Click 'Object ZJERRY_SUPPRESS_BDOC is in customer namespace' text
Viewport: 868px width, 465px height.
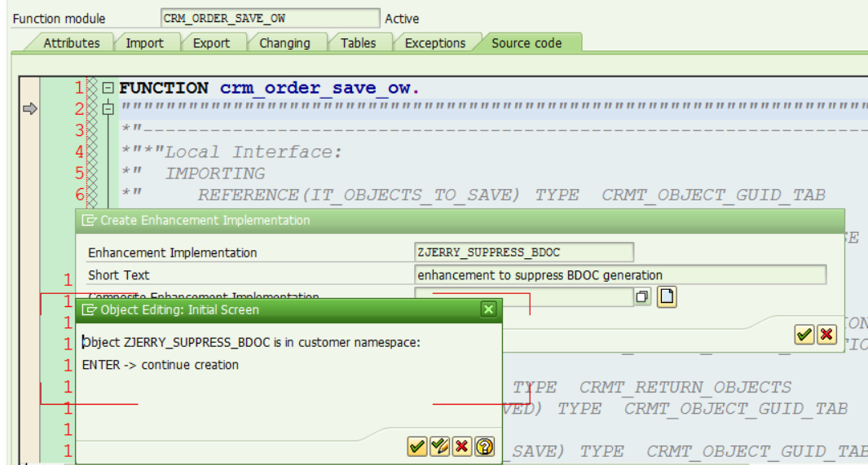pyautogui.click(x=251, y=342)
